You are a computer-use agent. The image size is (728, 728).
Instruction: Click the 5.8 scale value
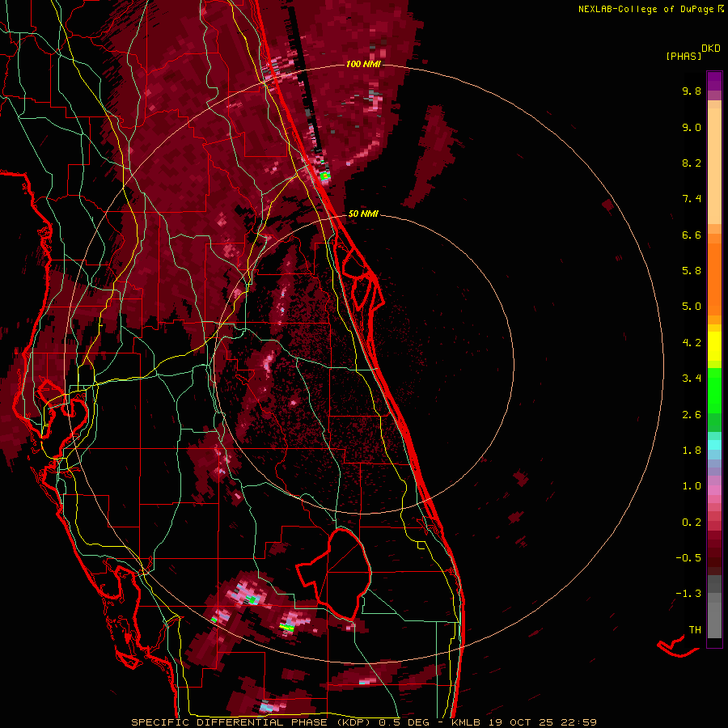coord(692,271)
